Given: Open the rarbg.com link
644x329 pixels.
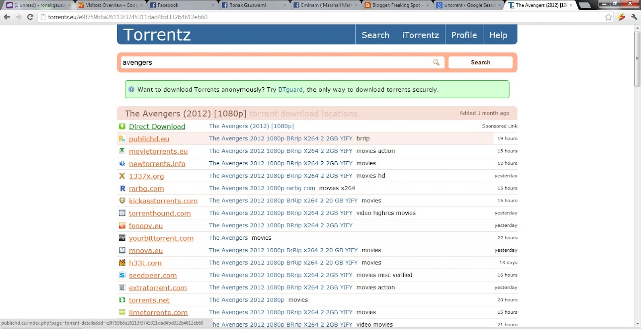Looking at the screenshot, I should click(147, 189).
